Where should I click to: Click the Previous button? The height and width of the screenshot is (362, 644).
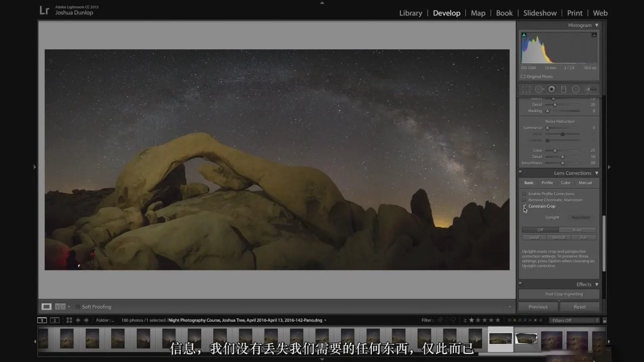click(538, 307)
